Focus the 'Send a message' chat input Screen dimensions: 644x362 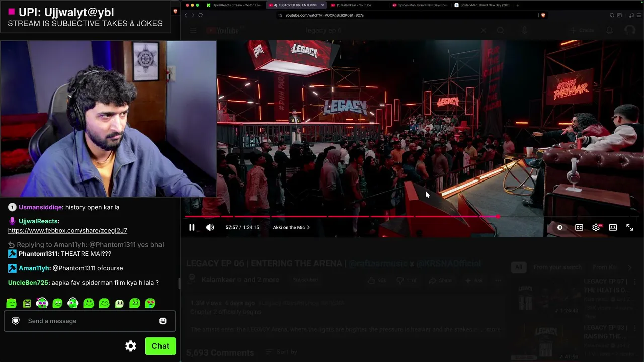click(90, 321)
